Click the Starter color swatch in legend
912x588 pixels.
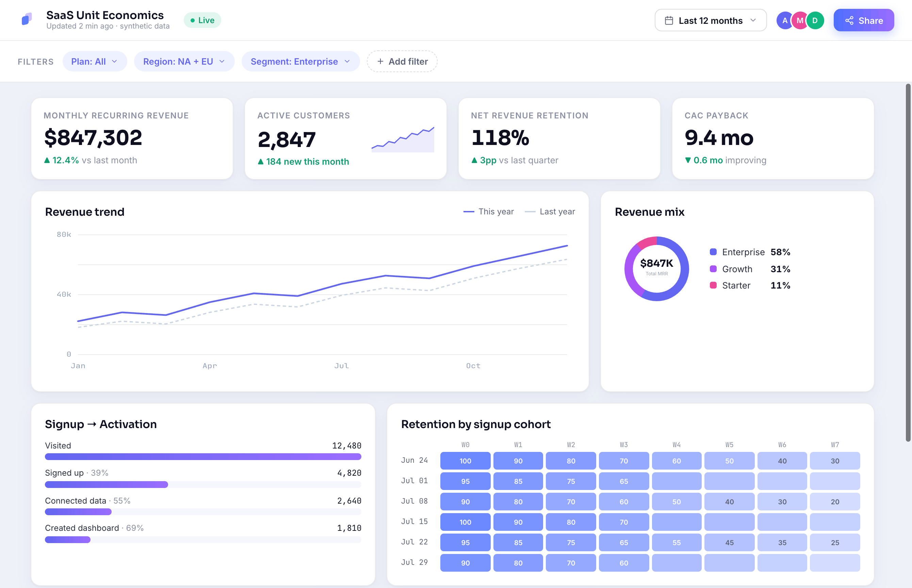click(713, 285)
